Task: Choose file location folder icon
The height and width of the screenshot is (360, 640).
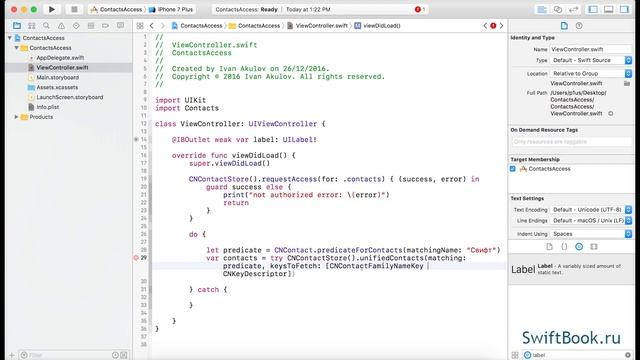Action: (x=627, y=83)
